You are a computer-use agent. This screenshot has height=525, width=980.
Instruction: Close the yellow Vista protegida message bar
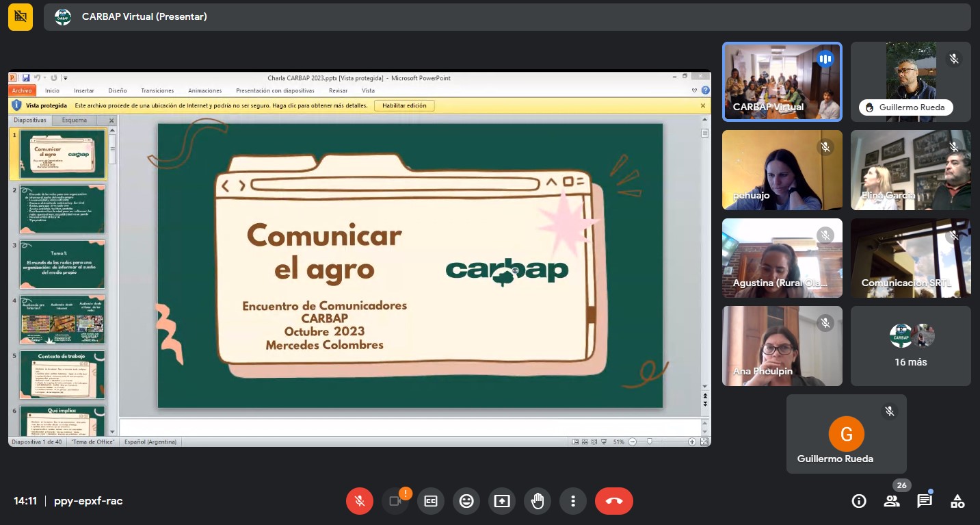coord(703,105)
